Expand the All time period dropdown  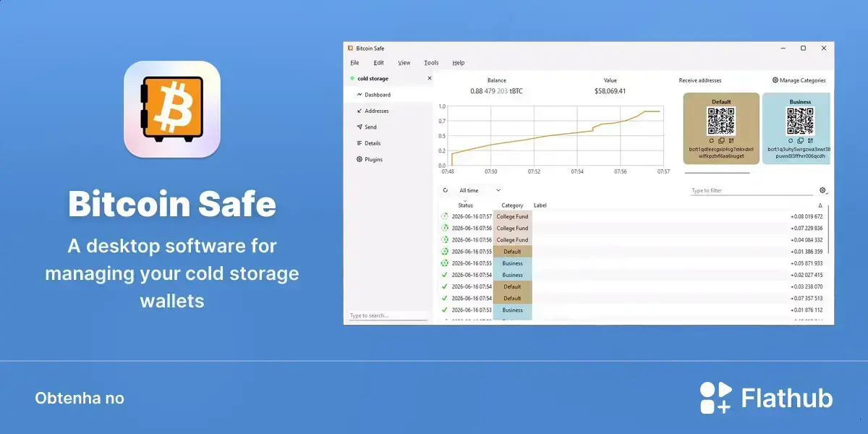480,190
